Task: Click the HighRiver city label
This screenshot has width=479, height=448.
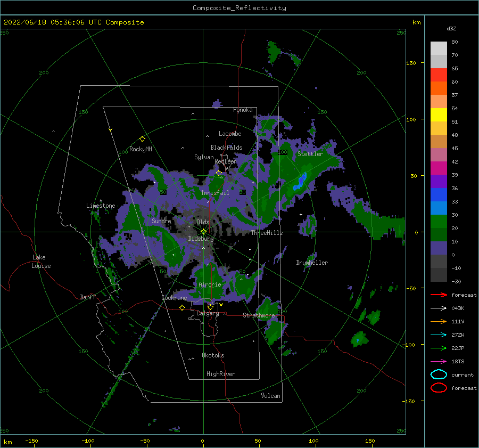Action: tap(221, 374)
